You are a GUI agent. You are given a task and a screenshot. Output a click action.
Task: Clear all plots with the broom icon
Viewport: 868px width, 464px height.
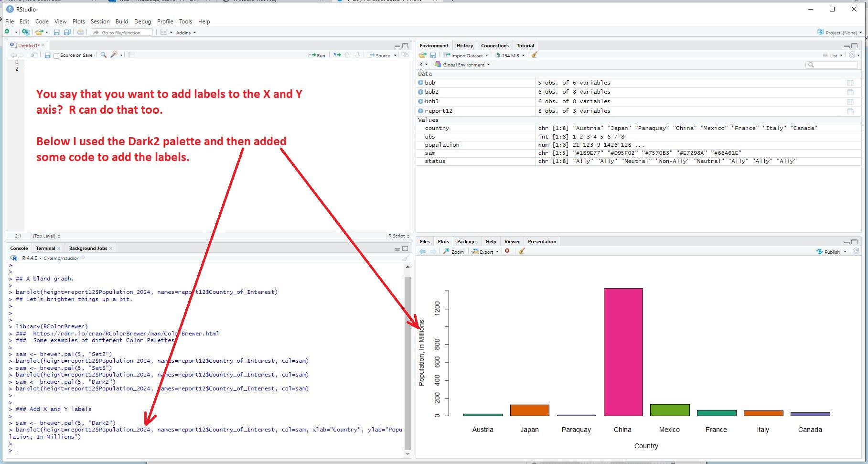522,251
